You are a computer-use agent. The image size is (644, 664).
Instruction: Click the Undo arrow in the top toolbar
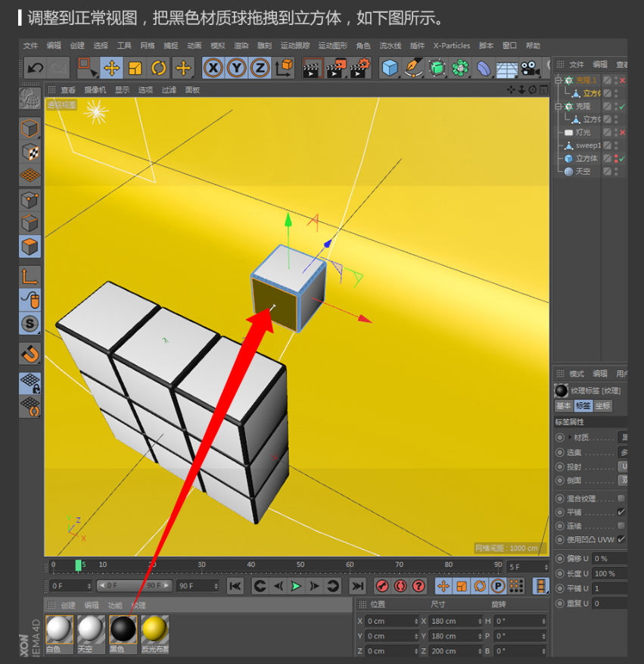pyautogui.click(x=35, y=68)
